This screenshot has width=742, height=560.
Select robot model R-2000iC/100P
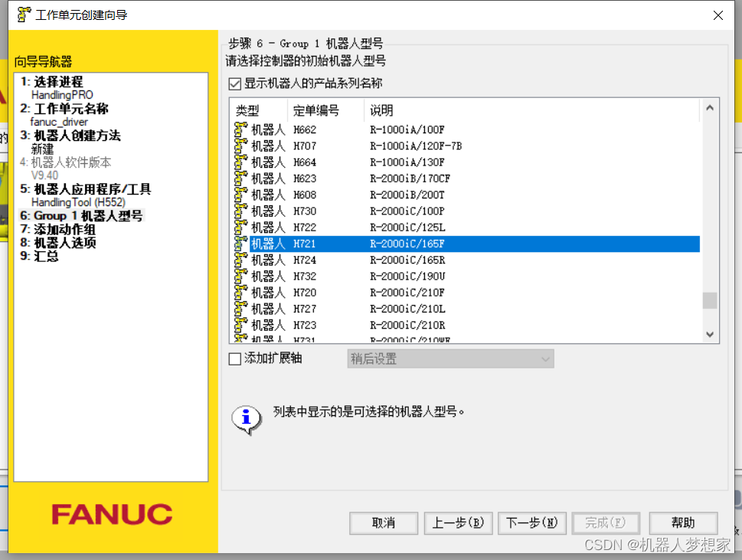coord(407,211)
